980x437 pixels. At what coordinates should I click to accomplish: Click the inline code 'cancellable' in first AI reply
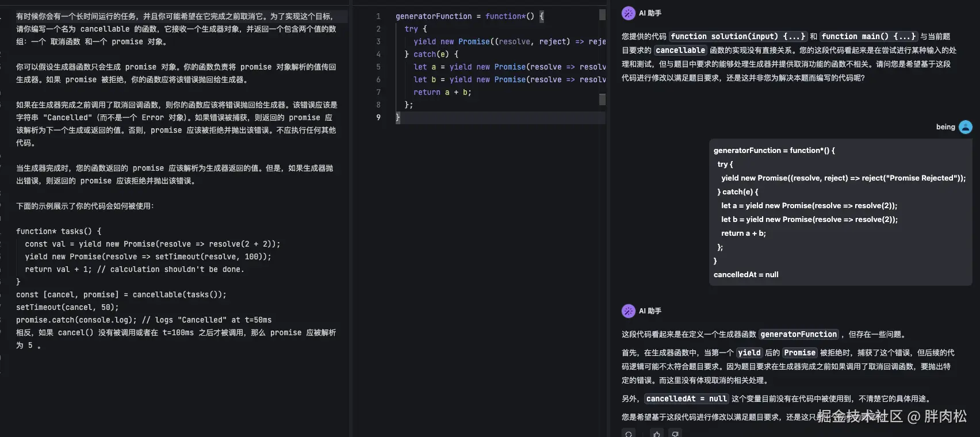tap(680, 50)
